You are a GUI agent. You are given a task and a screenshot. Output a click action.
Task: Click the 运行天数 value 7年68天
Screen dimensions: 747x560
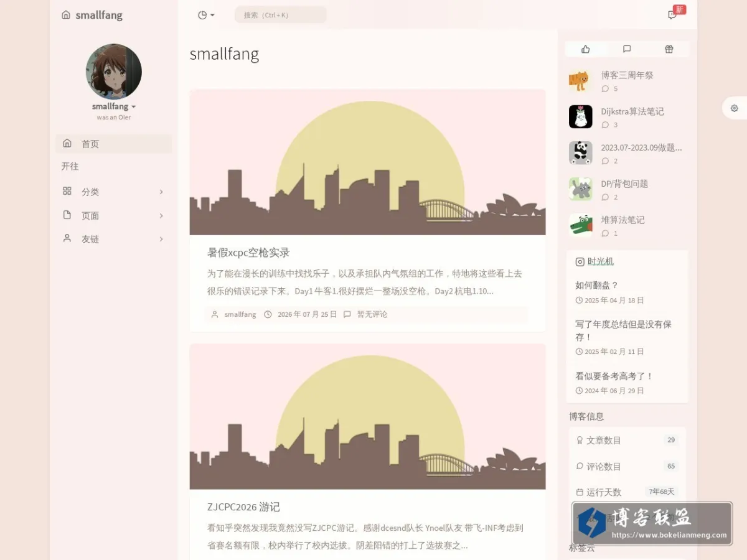pyautogui.click(x=662, y=492)
